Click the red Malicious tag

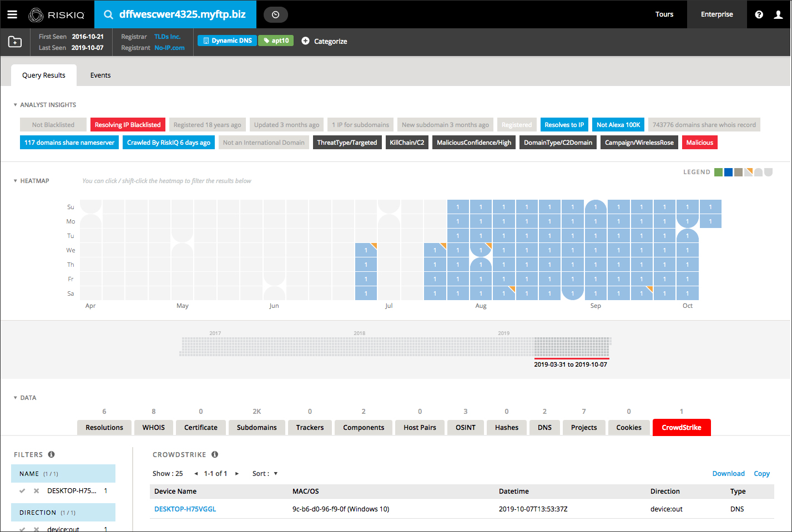[x=700, y=143]
